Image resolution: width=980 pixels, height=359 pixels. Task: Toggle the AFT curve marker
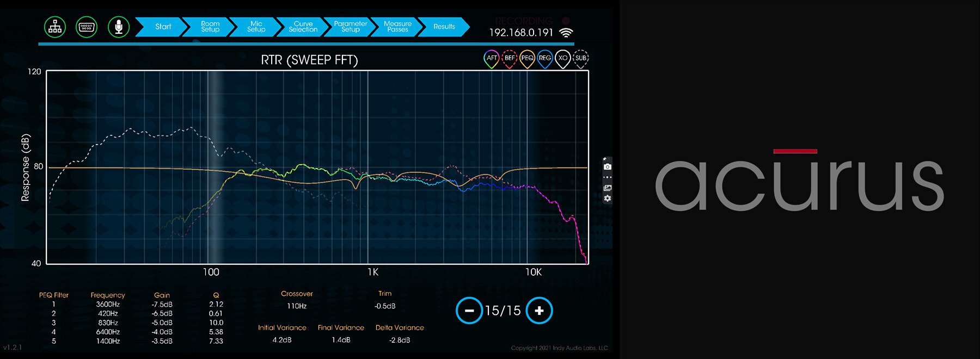coord(491,59)
